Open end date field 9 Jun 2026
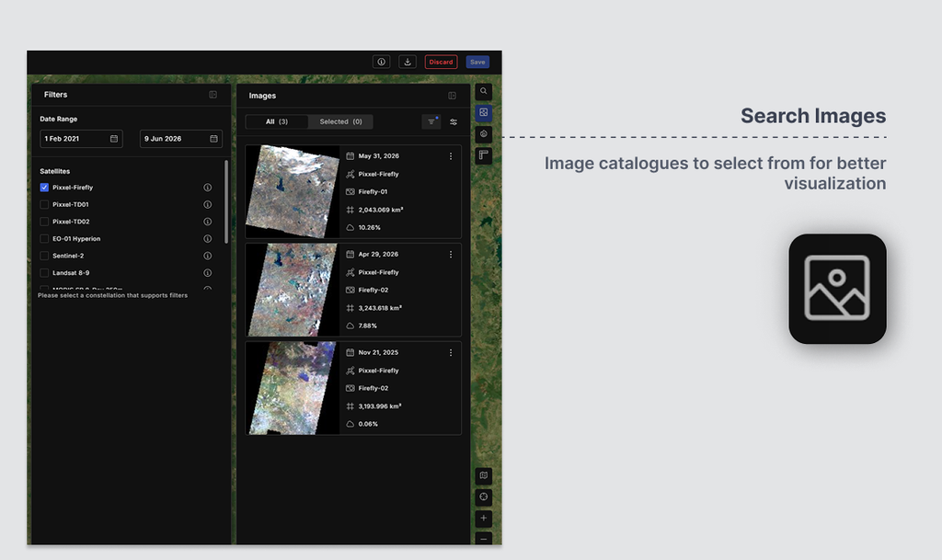This screenshot has width=942, height=560. point(181,139)
